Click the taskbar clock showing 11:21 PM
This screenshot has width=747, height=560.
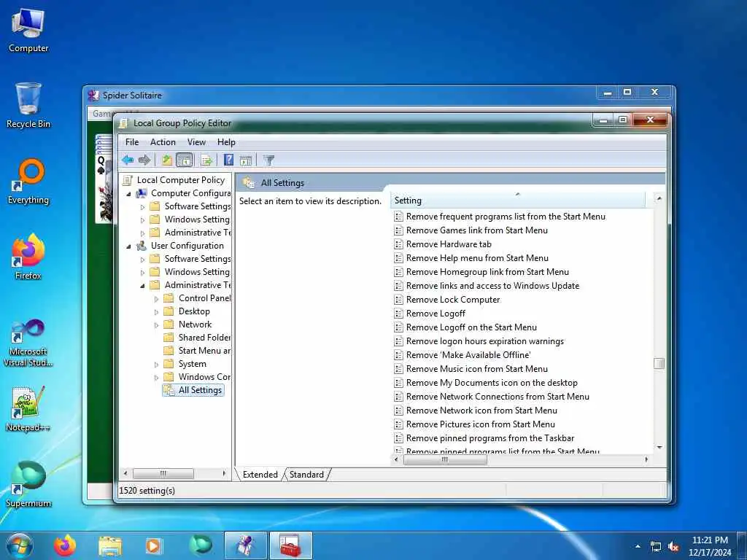coord(710,540)
